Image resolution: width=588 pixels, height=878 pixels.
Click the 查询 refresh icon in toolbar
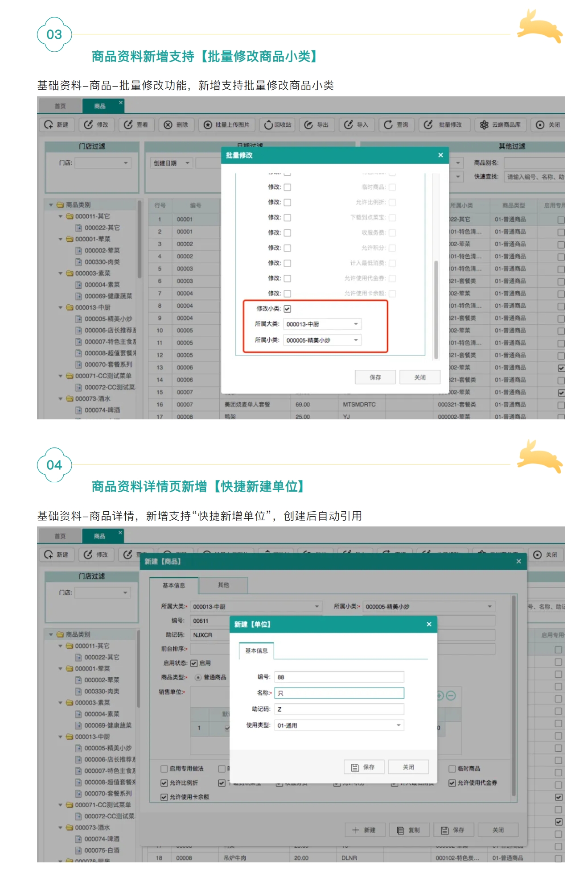click(388, 125)
